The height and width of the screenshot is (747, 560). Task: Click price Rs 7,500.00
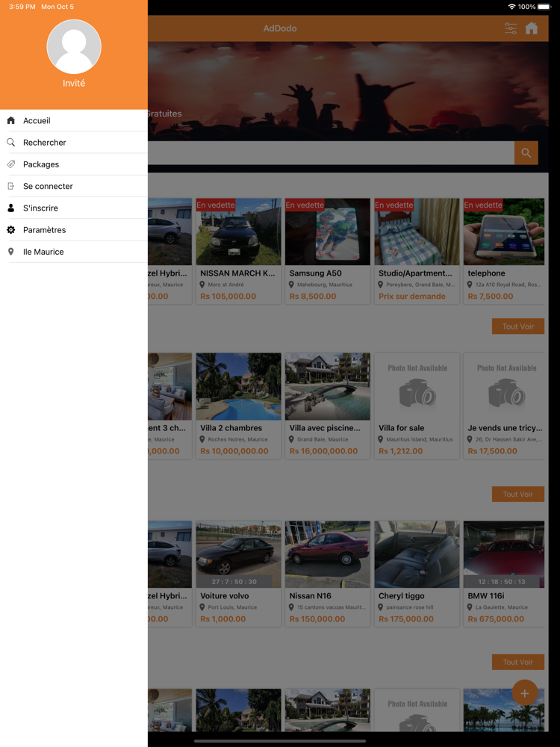tap(491, 297)
